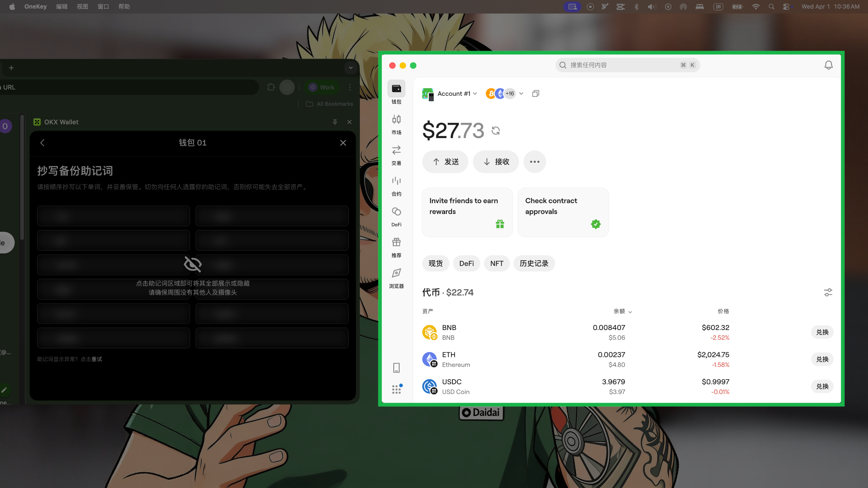This screenshot has height=488, width=868.
Task: Expand the network selector chevron (+16)
Action: pyautogui.click(x=521, y=94)
